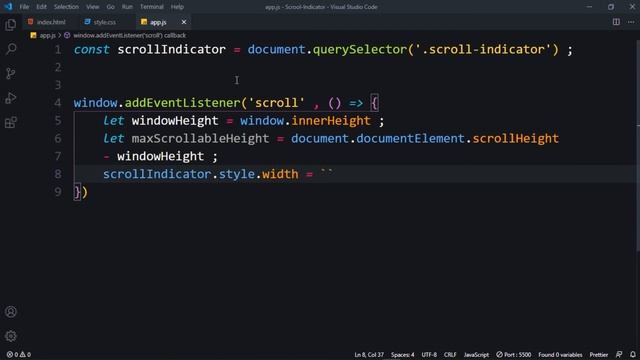The image size is (640, 360).
Task: Change indentation via Spaces: 4
Action: pos(402,355)
